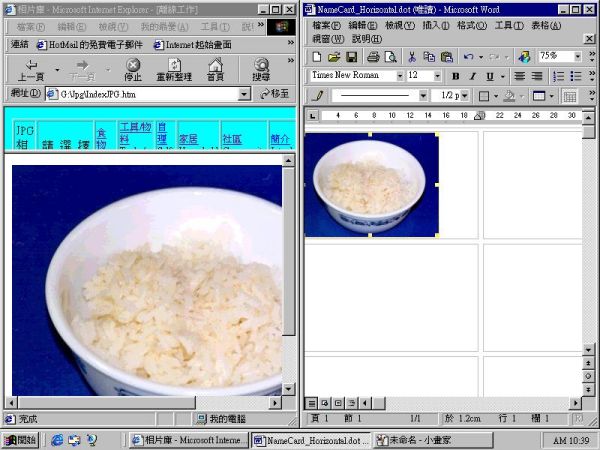600x450 pixels.
Task: Go to IE Home page icon
Action: point(215,69)
